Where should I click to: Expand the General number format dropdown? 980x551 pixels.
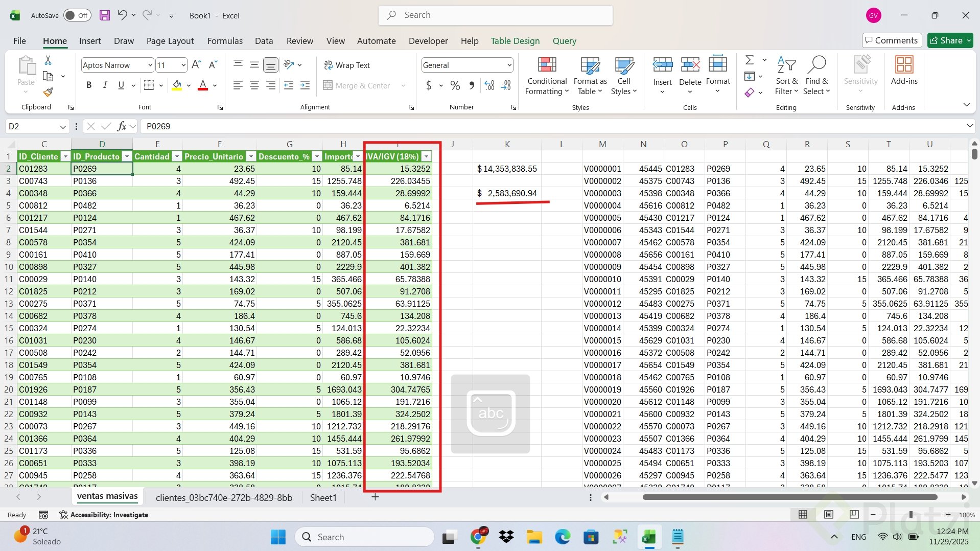point(509,65)
